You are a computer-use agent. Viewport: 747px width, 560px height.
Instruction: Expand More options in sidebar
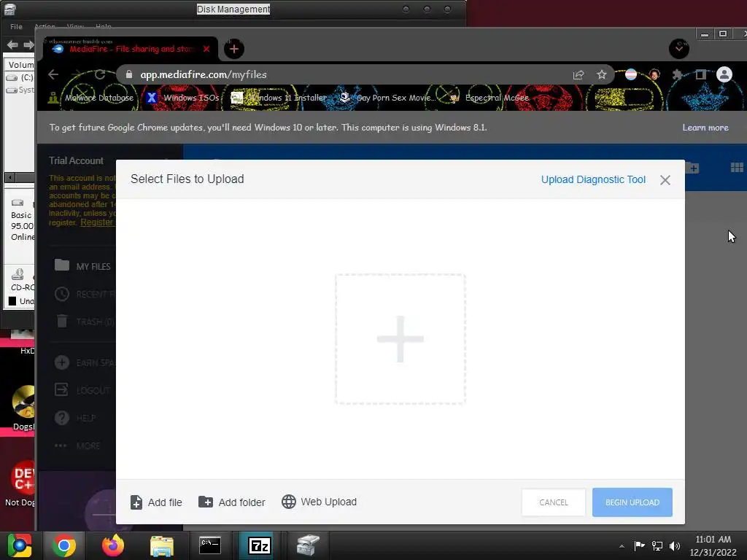tap(77, 446)
